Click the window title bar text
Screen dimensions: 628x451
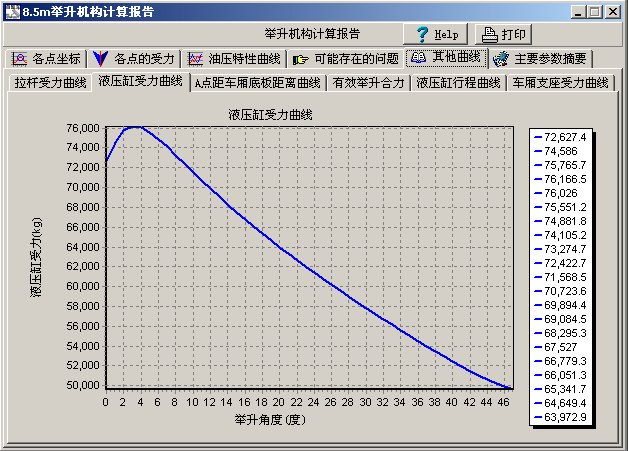(88, 12)
